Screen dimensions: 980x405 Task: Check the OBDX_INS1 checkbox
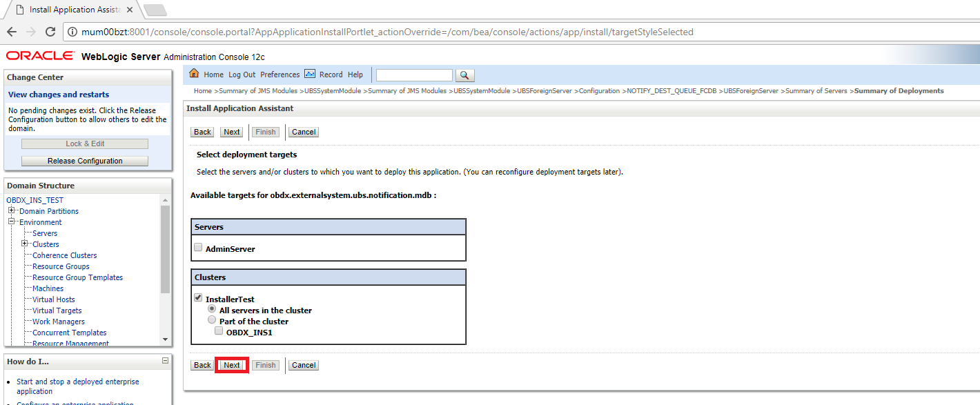click(x=219, y=331)
